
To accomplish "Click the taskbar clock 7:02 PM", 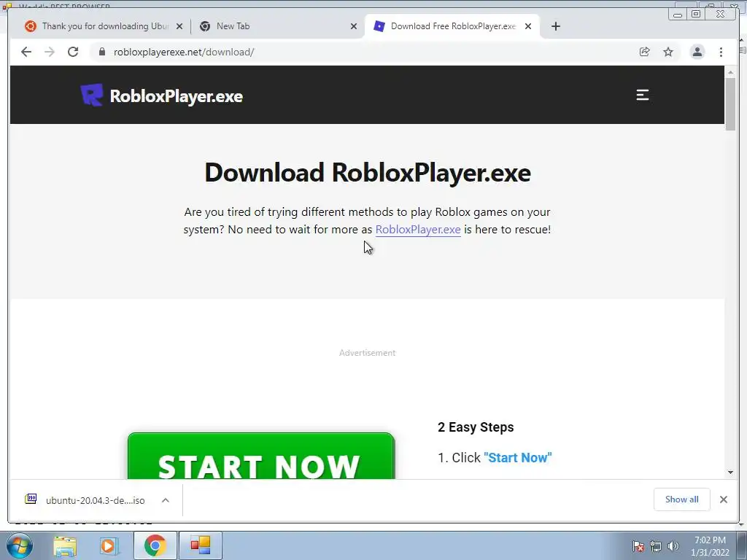I will [710, 546].
